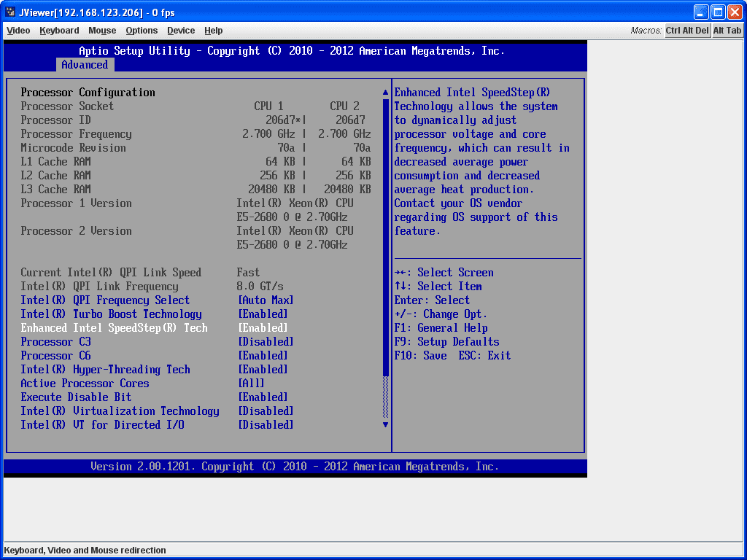The width and height of the screenshot is (747, 560).
Task: Select Intel(R) Hyper-Threading Tech row
Action: [x=105, y=370]
